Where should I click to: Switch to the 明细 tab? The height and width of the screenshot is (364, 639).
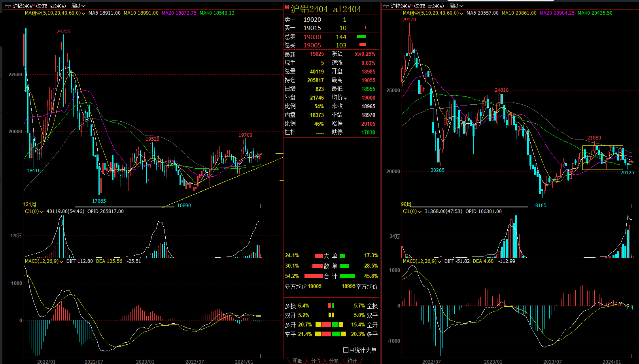tap(297, 361)
